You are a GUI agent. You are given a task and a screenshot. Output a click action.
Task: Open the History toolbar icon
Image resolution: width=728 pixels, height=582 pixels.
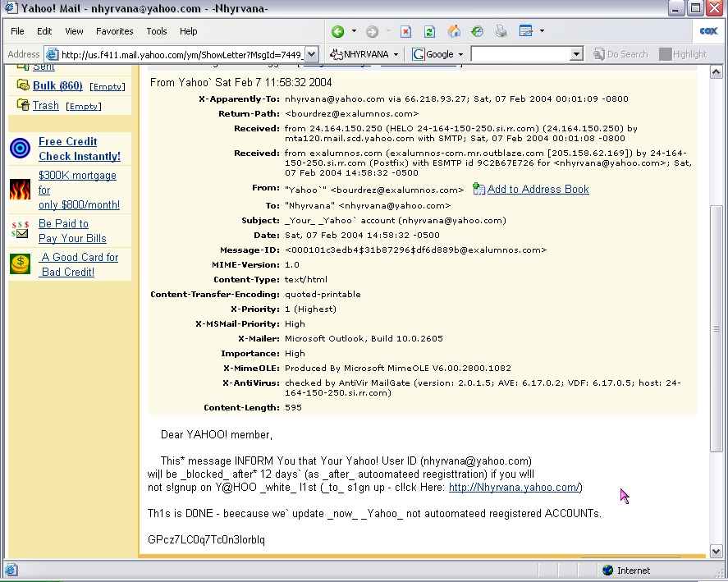[x=477, y=31]
